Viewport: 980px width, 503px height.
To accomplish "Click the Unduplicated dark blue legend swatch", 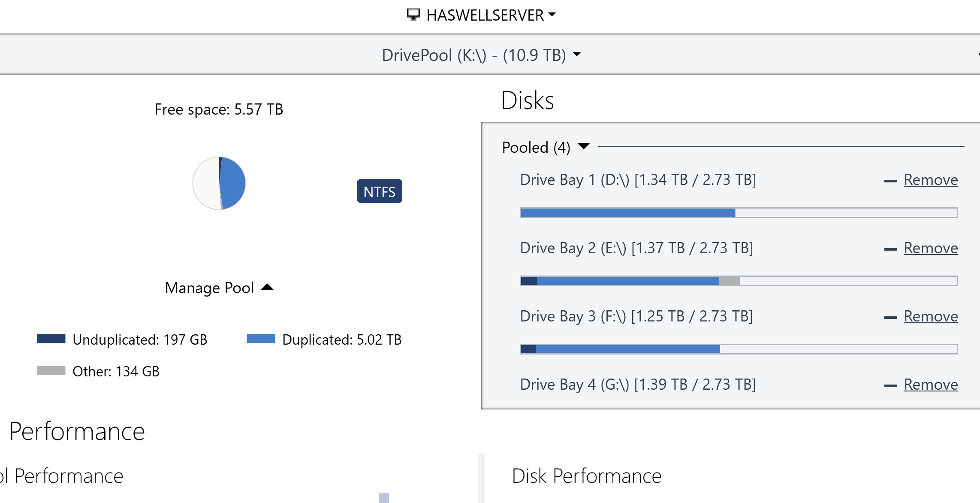I will click(51, 339).
